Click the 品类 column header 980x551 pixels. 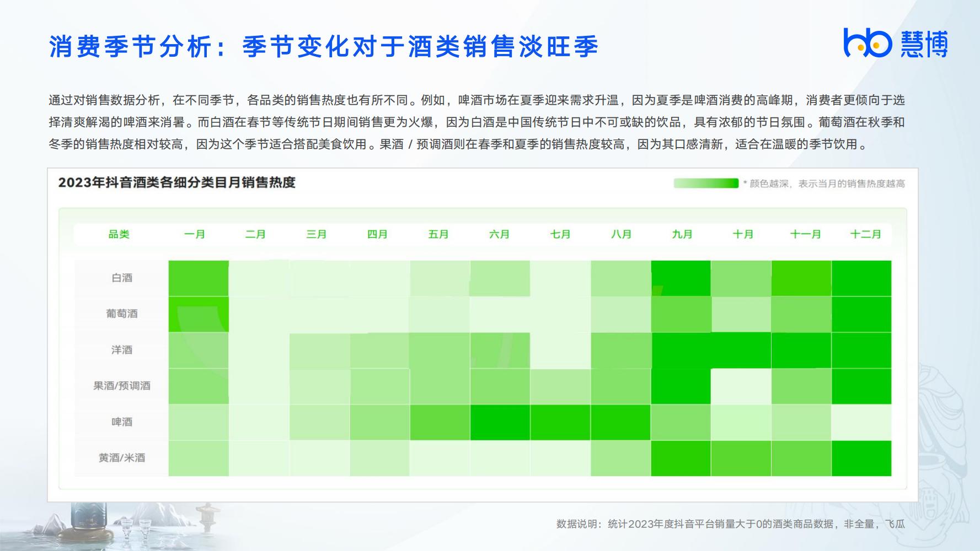[x=119, y=234]
